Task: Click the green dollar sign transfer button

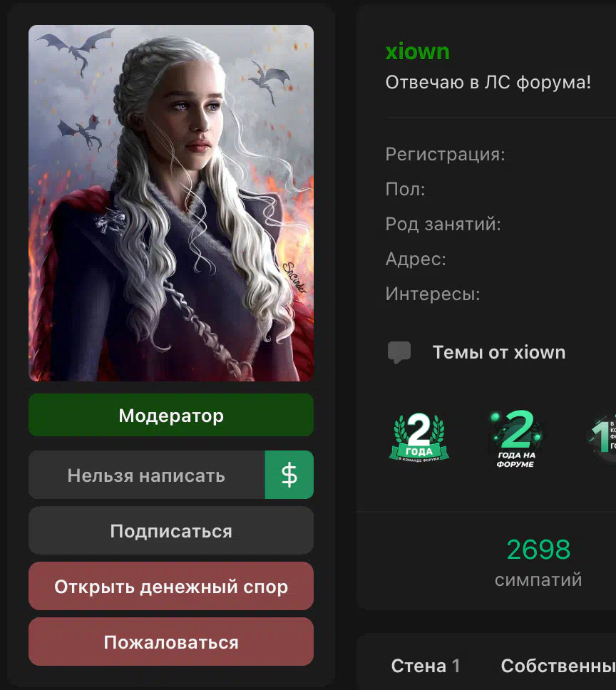Action: click(x=289, y=475)
